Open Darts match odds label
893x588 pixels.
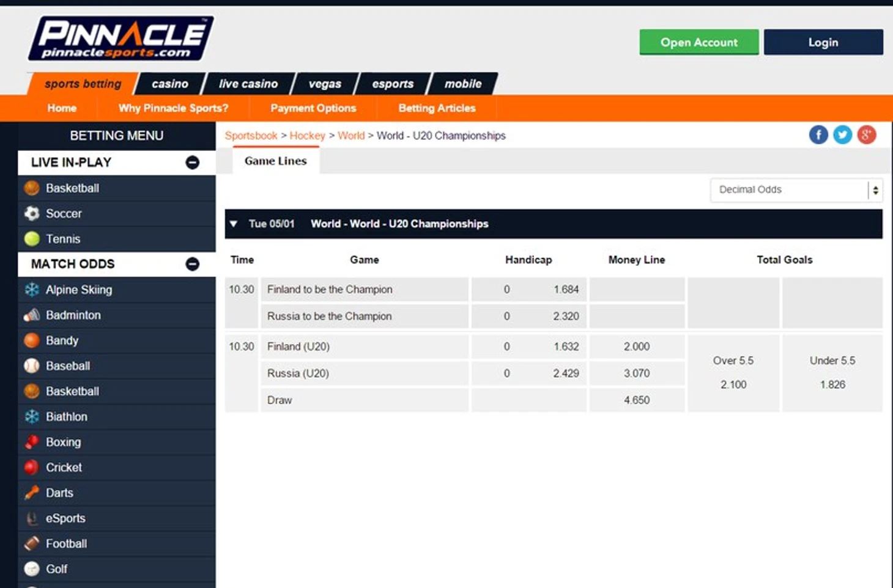pos(59,493)
